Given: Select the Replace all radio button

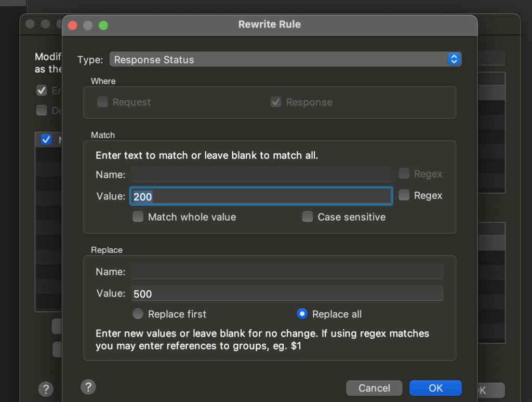Looking at the screenshot, I should click(302, 314).
